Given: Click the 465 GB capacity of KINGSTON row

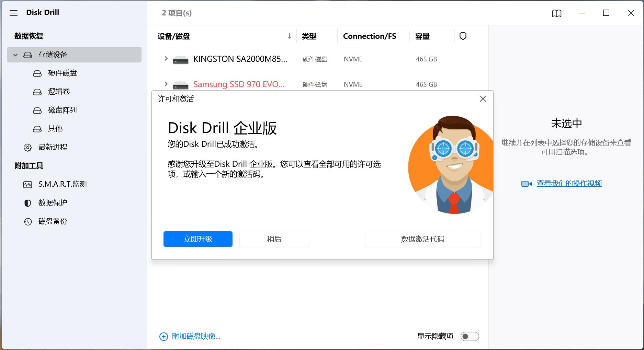Looking at the screenshot, I should pyautogui.click(x=426, y=59).
